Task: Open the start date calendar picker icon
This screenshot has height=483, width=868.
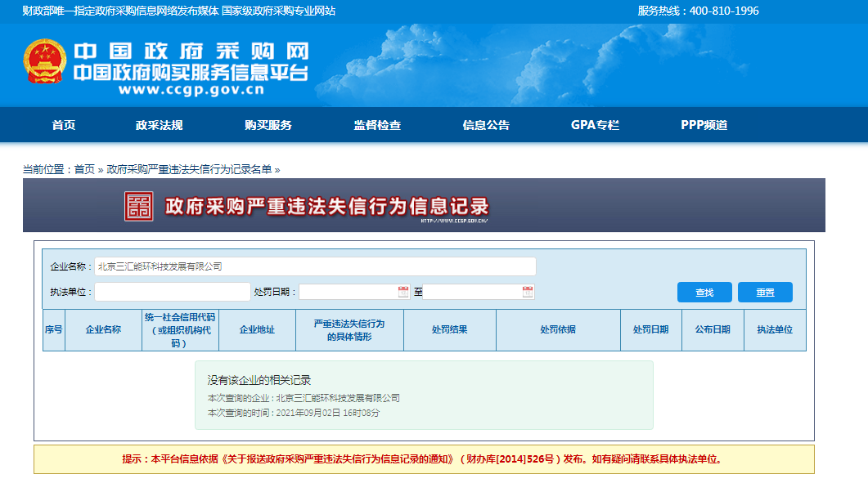Action: coord(403,292)
